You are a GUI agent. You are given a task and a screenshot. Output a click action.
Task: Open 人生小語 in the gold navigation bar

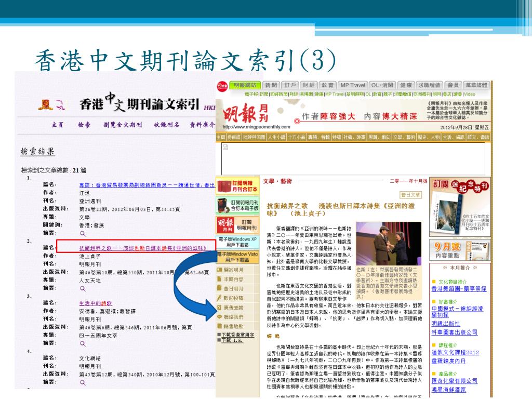pos(276,137)
